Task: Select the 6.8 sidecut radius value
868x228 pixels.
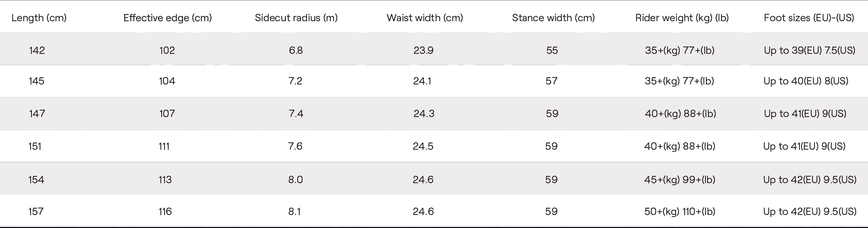Action: pyautogui.click(x=296, y=50)
